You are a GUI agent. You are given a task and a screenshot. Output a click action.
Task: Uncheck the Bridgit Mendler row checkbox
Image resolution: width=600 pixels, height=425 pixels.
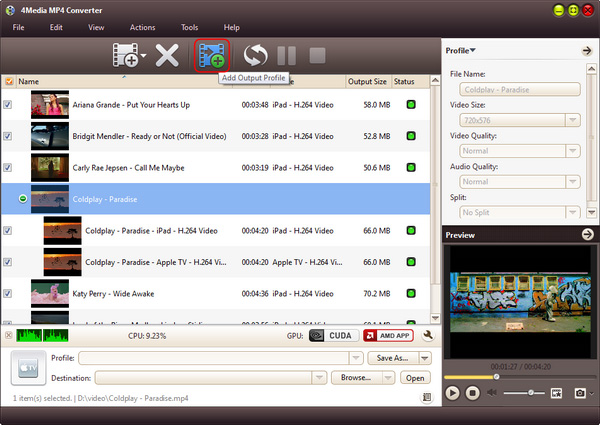click(x=8, y=136)
